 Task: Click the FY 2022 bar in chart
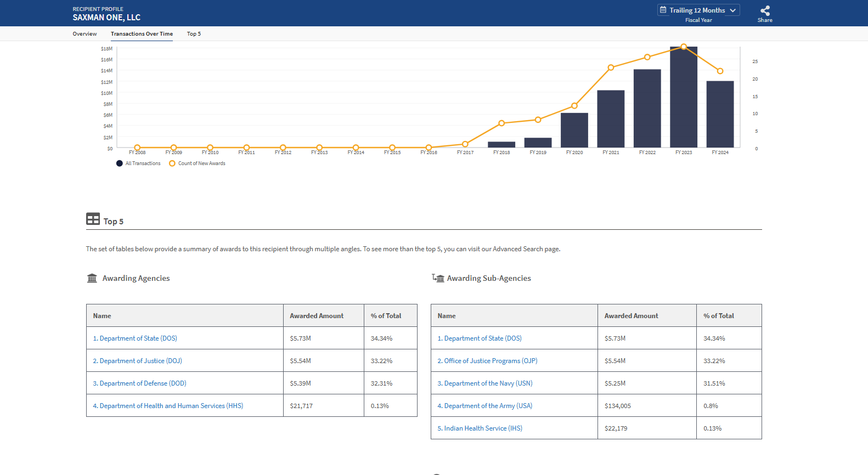[647, 109]
